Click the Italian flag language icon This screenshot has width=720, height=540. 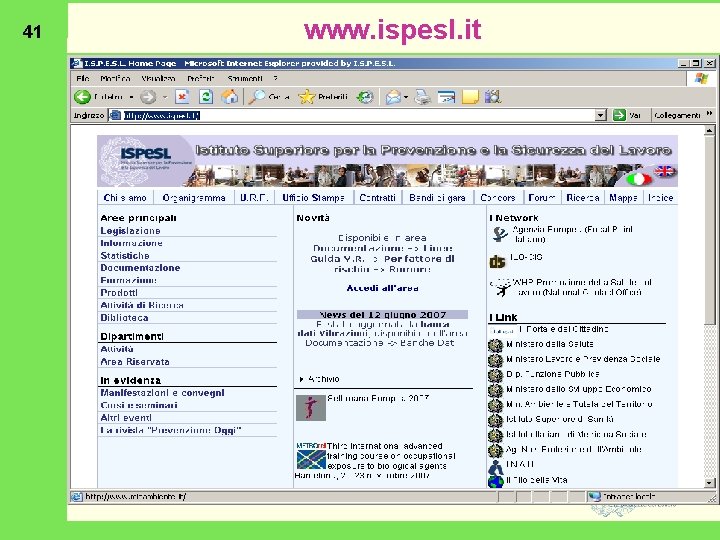[x=639, y=179]
